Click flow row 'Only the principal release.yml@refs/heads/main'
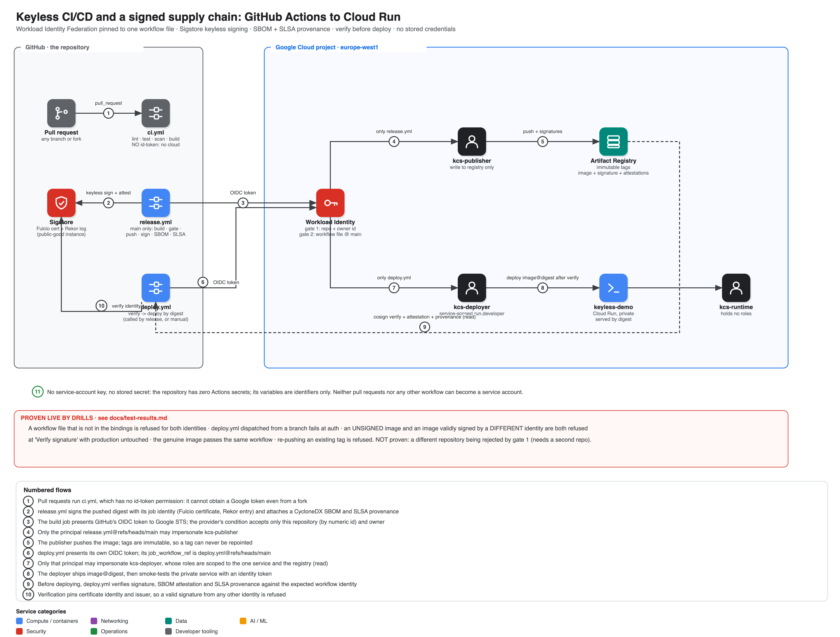 pyautogui.click(x=138, y=532)
